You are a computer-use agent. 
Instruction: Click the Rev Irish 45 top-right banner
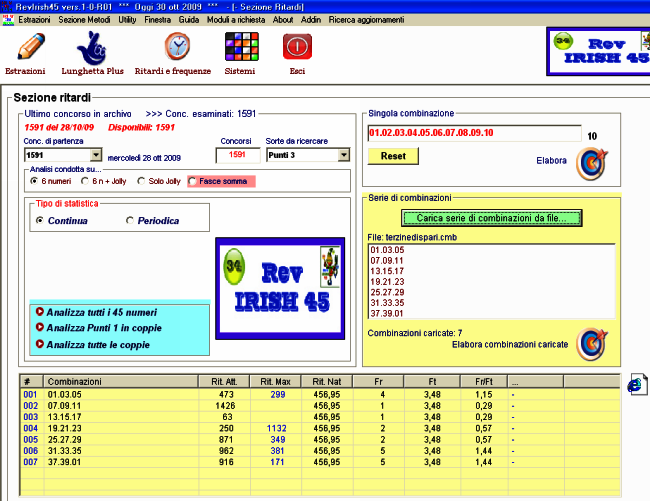[599, 51]
